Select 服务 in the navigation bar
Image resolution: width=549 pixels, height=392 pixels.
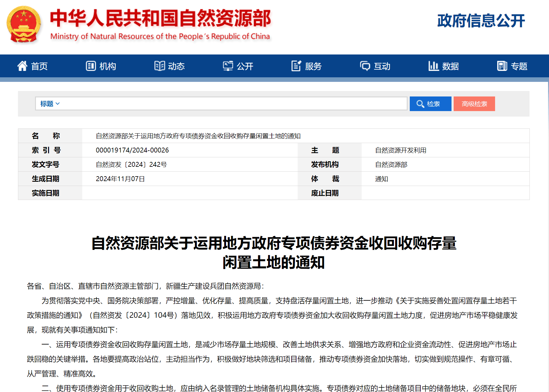(306, 66)
